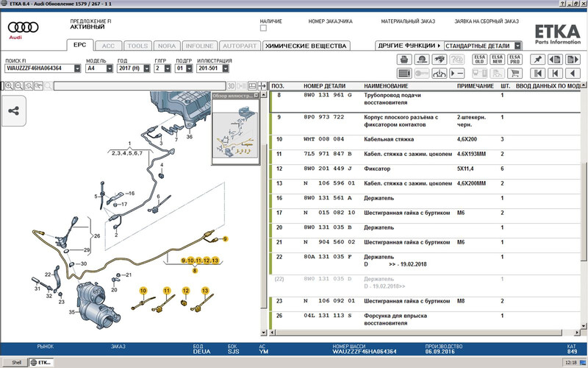This screenshot has width=588, height=368.
Task: Click the third magnifier zoom icon in illustration toolbar
Action: [29, 86]
